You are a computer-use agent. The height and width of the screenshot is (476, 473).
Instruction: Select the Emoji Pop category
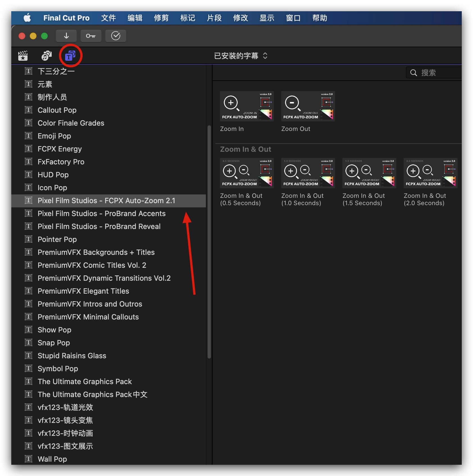pos(108,136)
